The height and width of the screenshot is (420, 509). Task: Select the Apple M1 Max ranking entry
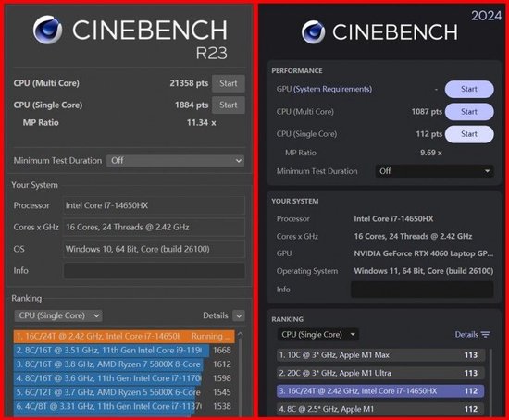point(380,355)
